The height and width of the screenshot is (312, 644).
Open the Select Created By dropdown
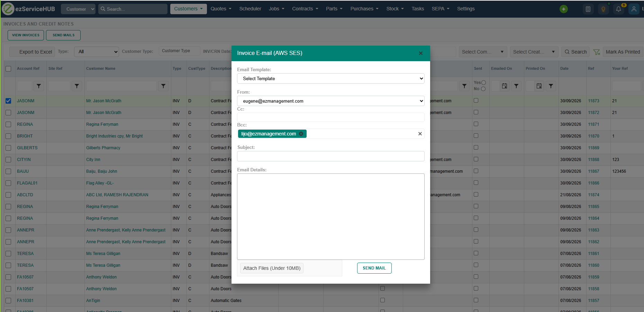pos(534,52)
